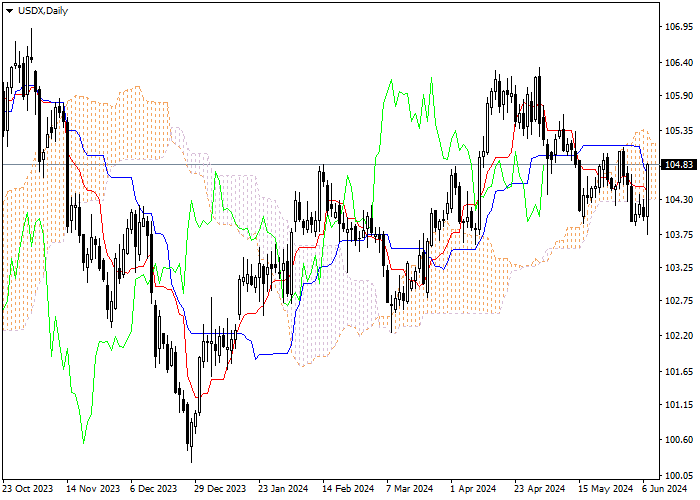
Task: Click price level 100.60 on scale
Action: (x=679, y=440)
